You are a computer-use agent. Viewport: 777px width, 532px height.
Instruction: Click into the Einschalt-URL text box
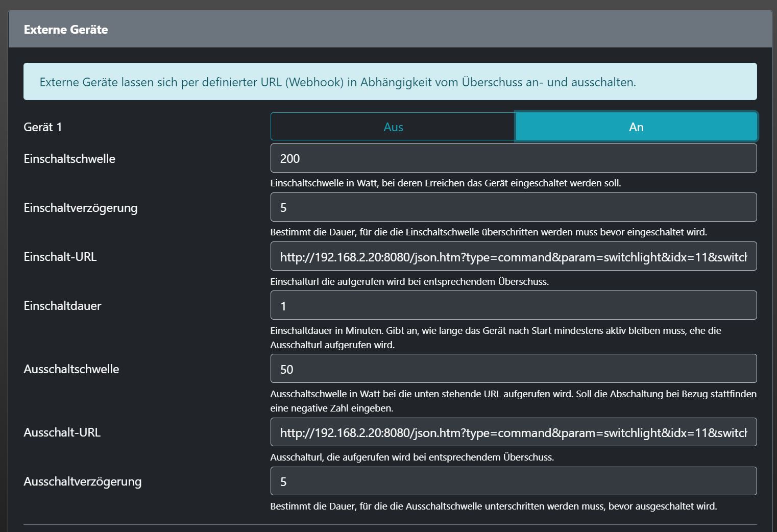tap(513, 256)
